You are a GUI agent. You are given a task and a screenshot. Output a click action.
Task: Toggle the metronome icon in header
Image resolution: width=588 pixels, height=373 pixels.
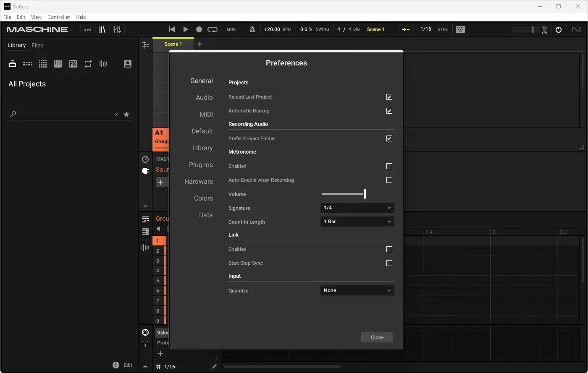pos(252,29)
